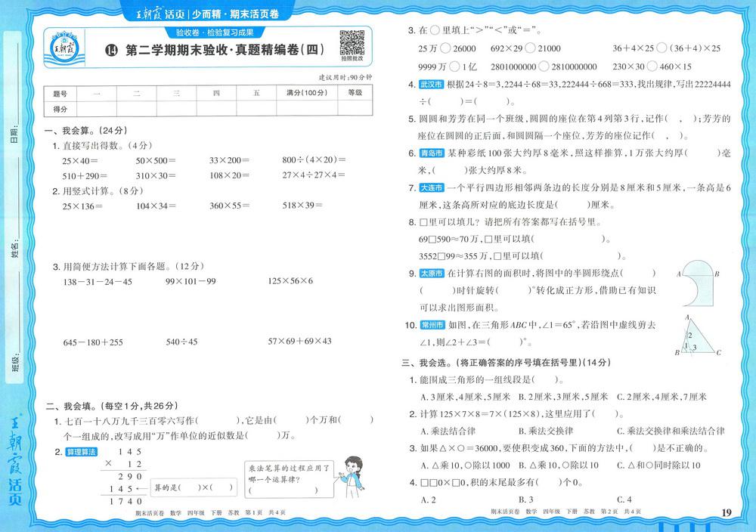The image size is (756, 532).
Task: Click the 建议用时:90分钟 note
Action: [x=345, y=77]
